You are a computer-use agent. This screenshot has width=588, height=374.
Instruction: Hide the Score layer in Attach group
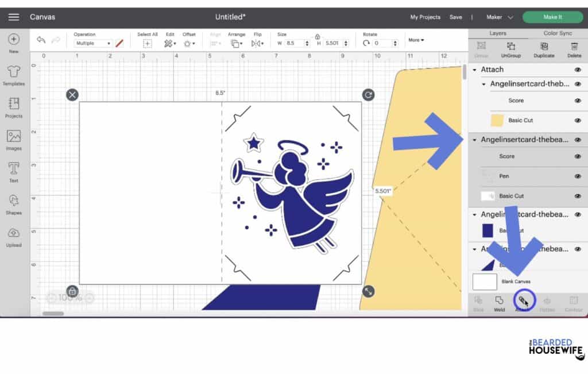[578, 101]
